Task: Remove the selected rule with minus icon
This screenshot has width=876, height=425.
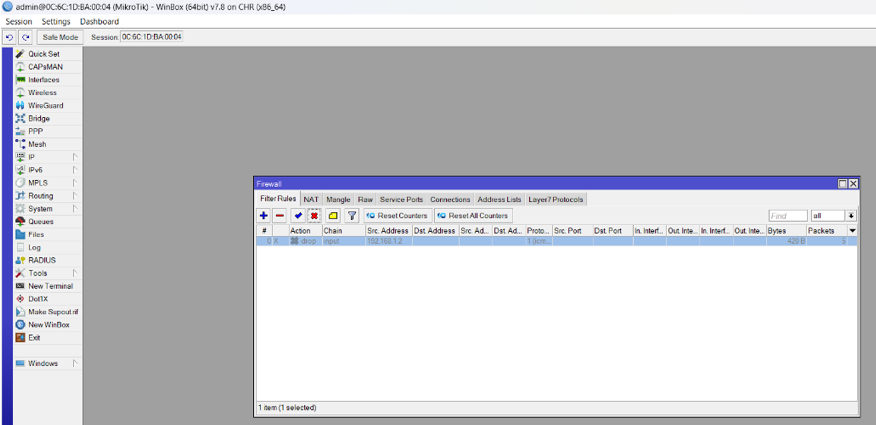Action: [x=280, y=216]
